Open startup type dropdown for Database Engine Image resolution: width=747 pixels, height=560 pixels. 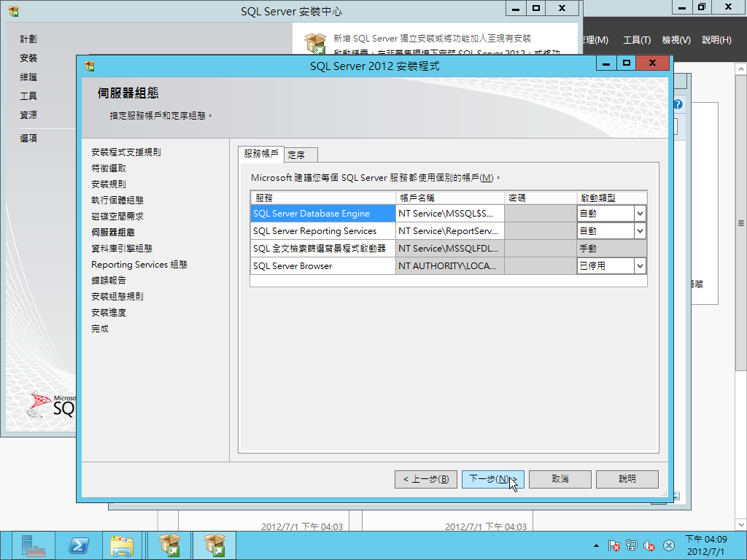640,214
